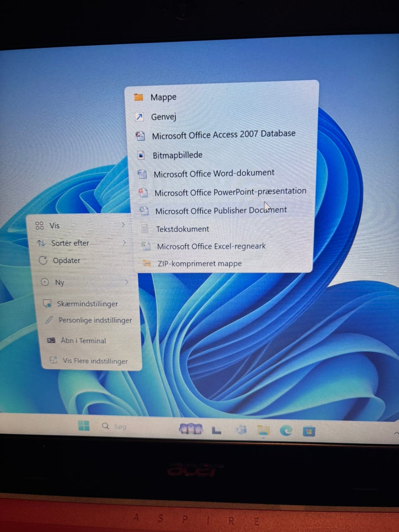This screenshot has height=532, width=399.
Task: Click the Åbn i Terminal icon
Action: click(x=51, y=340)
